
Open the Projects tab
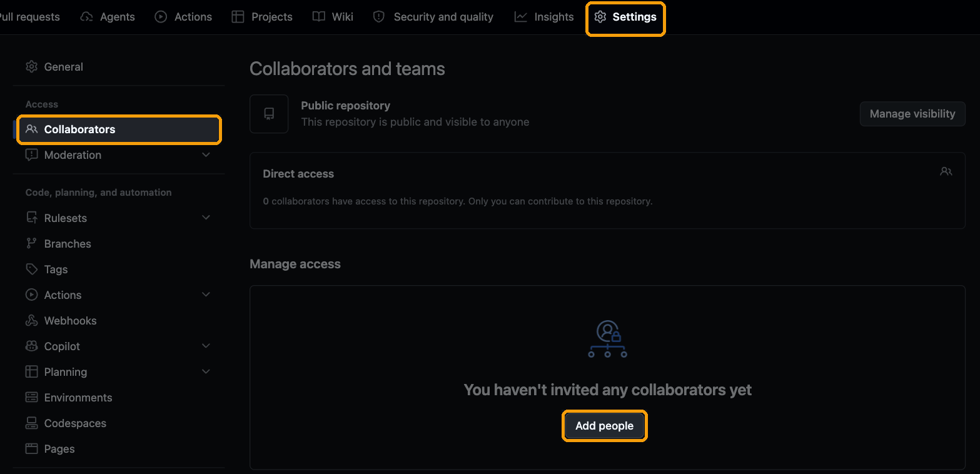pyautogui.click(x=261, y=18)
